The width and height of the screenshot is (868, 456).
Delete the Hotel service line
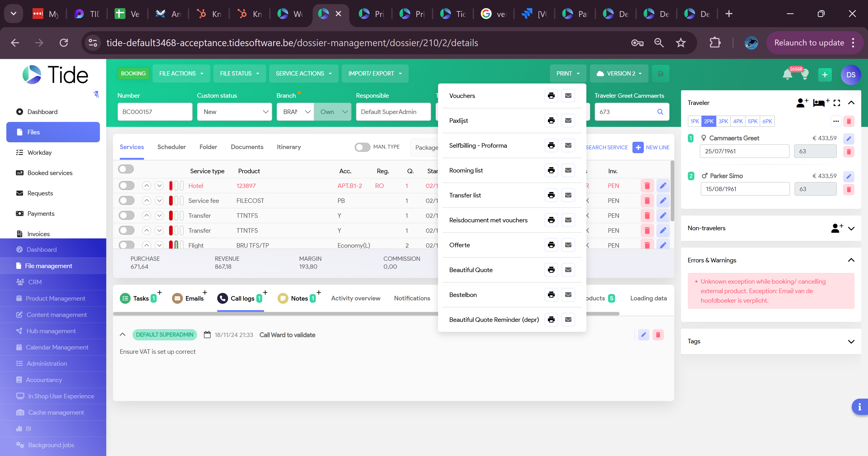point(647,186)
